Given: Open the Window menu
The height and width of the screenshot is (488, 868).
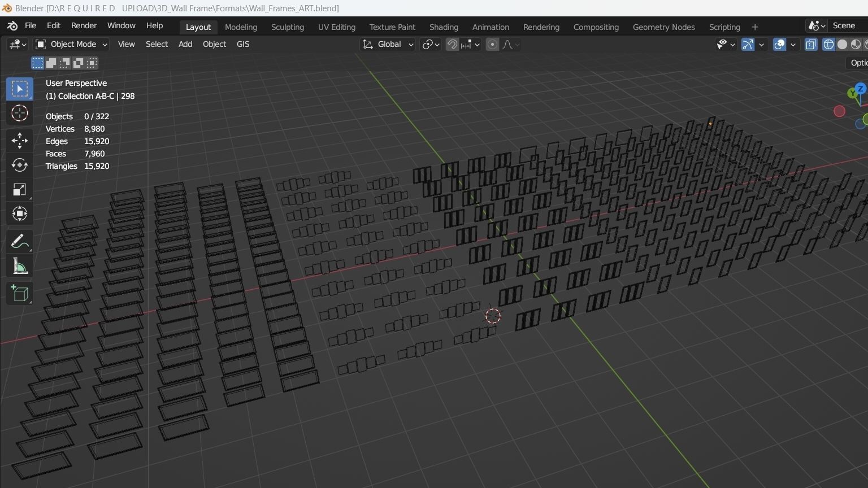Looking at the screenshot, I should 121,26.
